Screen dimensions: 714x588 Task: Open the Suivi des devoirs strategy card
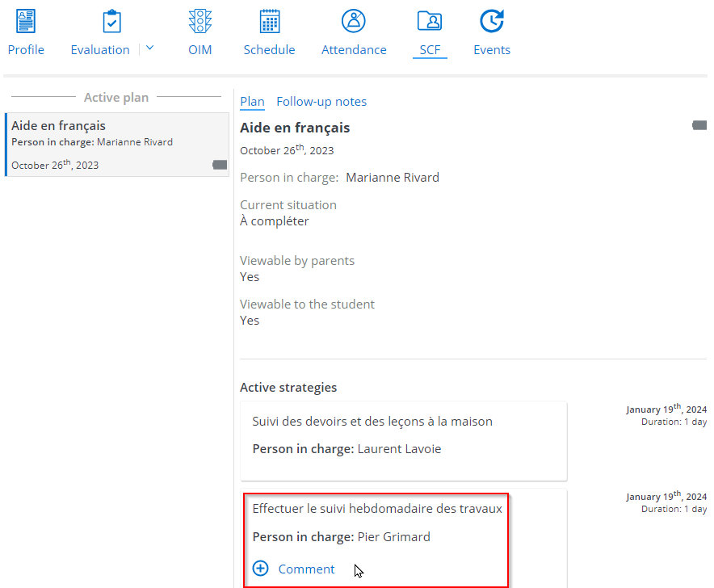tap(404, 436)
